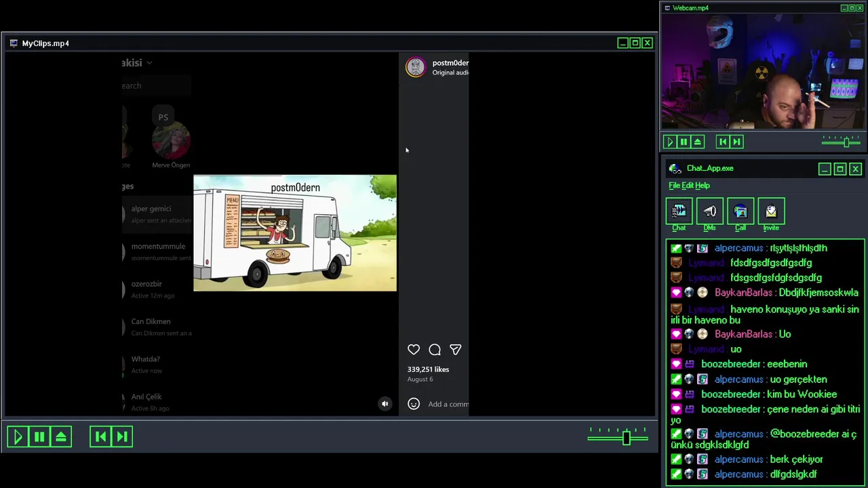Viewport: 868px width, 488px height.
Task: Like the post with heart icon
Action: click(x=414, y=350)
